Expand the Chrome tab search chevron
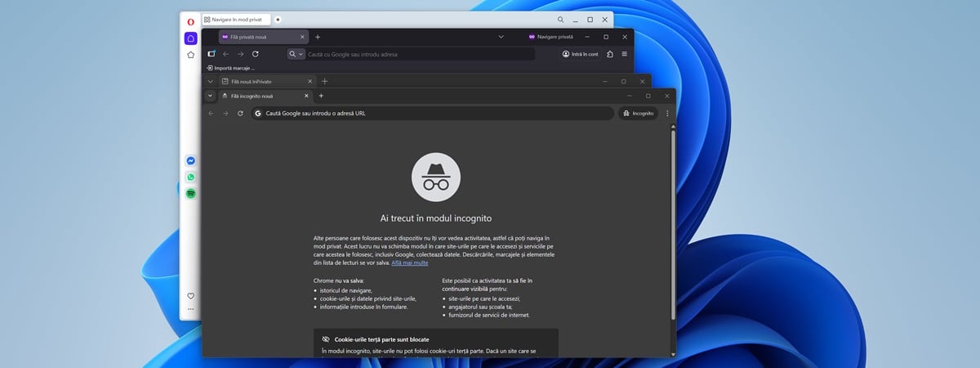This screenshot has height=368, width=980. [211, 96]
